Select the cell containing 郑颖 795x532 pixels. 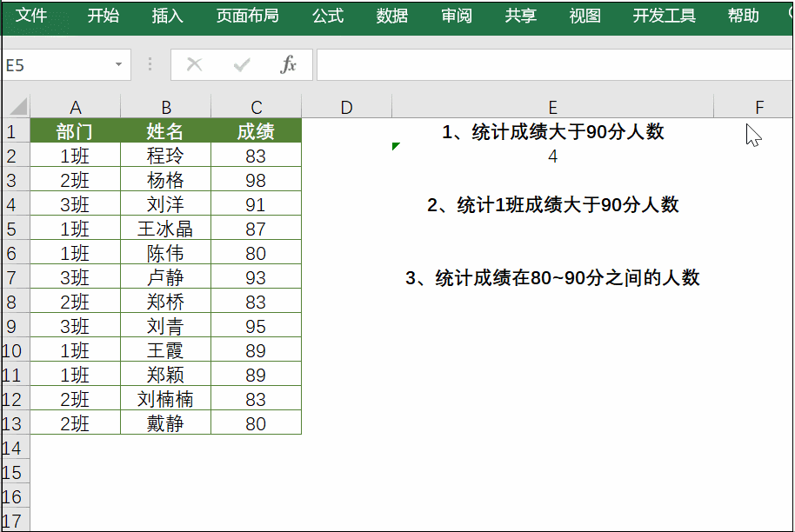point(166,375)
